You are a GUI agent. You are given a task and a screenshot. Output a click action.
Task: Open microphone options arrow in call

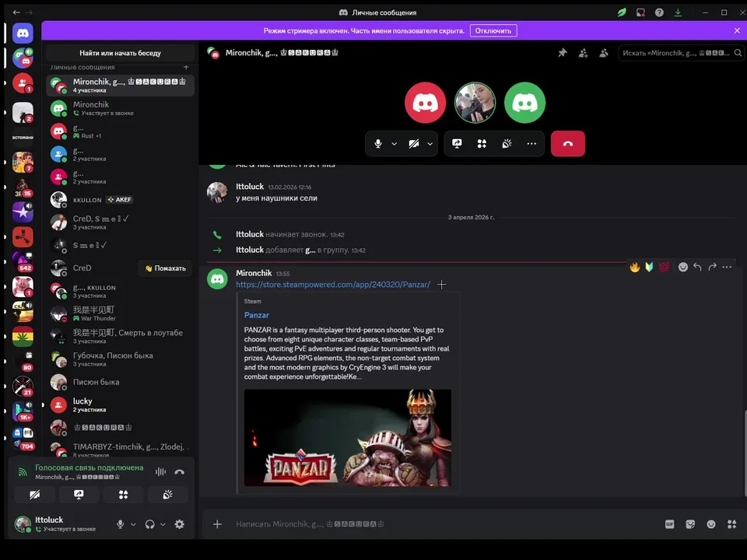[x=394, y=143]
